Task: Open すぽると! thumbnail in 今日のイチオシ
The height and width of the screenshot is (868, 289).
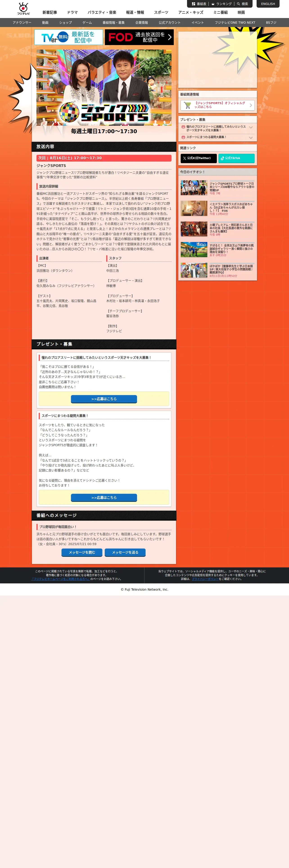Action: tap(194, 249)
